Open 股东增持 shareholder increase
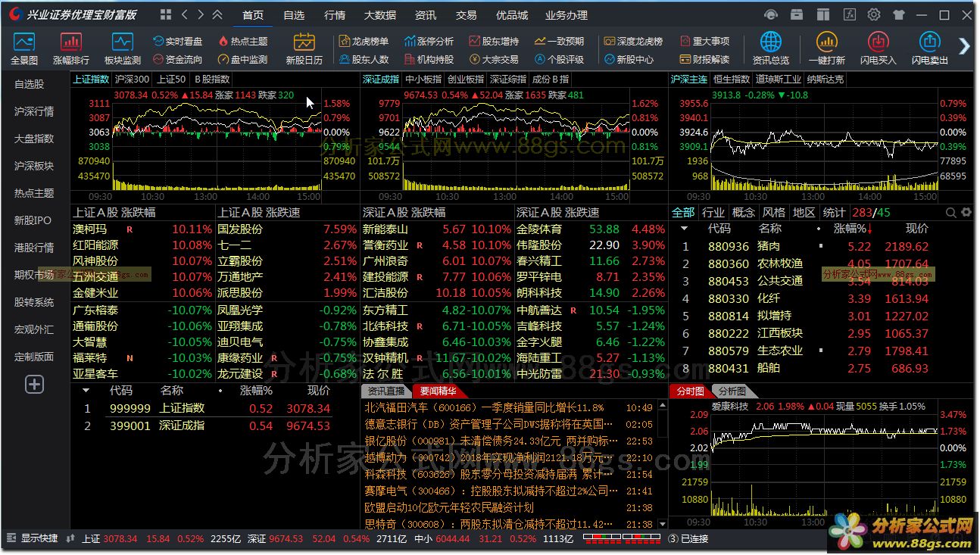980x555 pixels. click(495, 41)
